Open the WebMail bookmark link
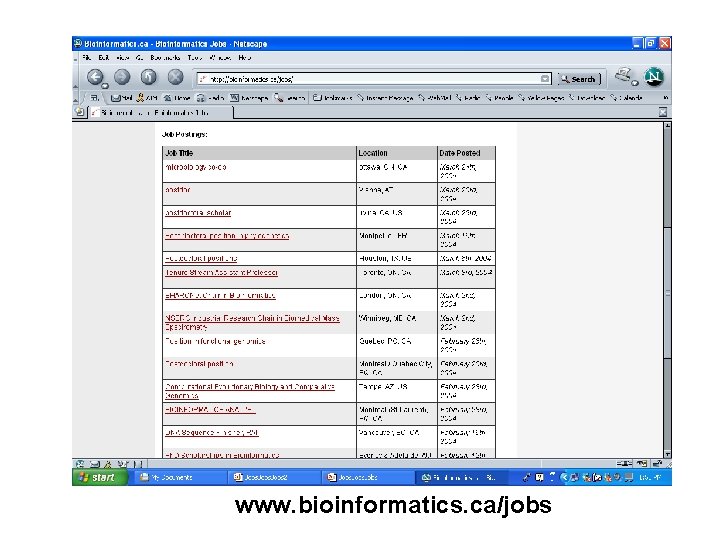 point(434,98)
